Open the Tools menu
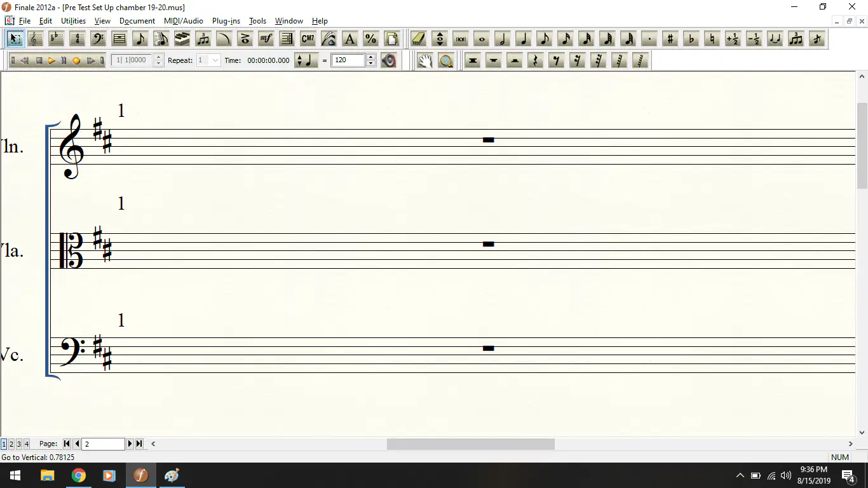Image resolution: width=868 pixels, height=488 pixels. 257,21
